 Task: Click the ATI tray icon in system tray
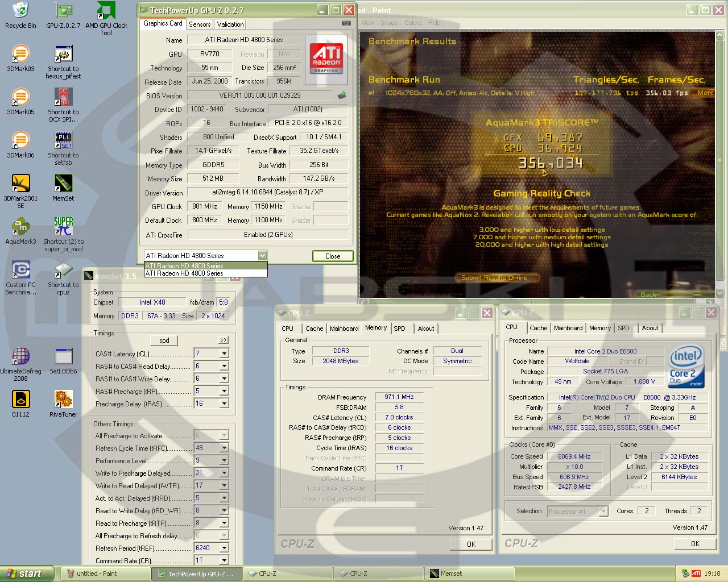tap(696, 573)
